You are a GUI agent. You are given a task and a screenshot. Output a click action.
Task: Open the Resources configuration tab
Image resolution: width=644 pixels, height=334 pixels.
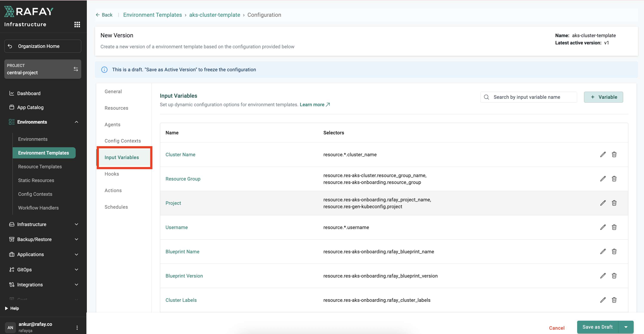tap(116, 108)
